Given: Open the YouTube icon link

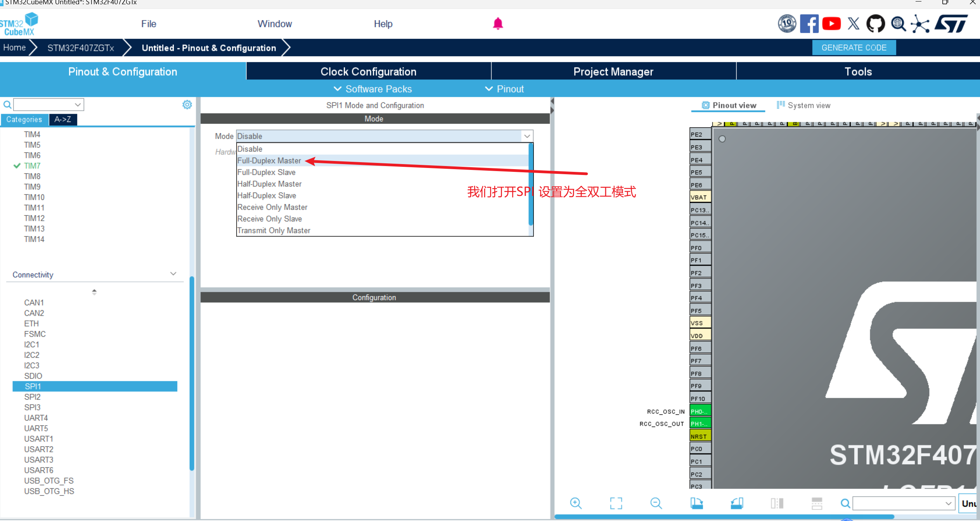Looking at the screenshot, I should click(x=831, y=24).
